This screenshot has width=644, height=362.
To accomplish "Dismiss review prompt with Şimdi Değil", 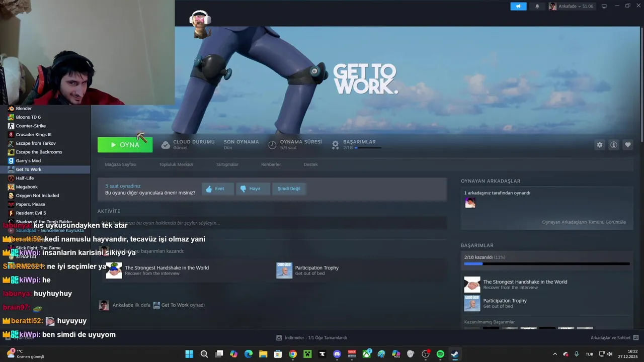I will 289,189.
